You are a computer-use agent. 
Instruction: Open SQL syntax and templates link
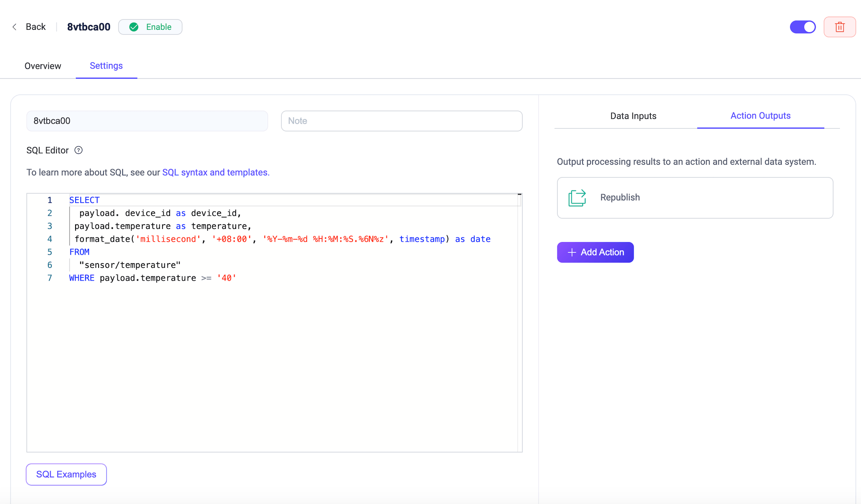pos(215,173)
